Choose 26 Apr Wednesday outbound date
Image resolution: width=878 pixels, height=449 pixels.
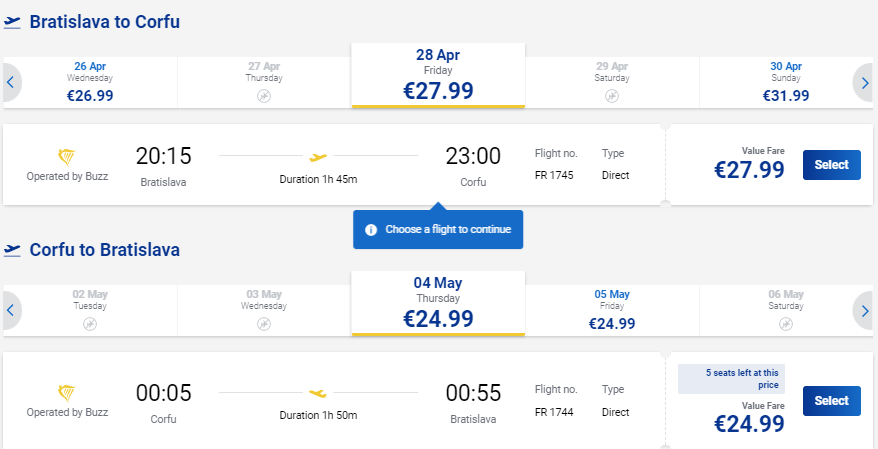pos(90,82)
